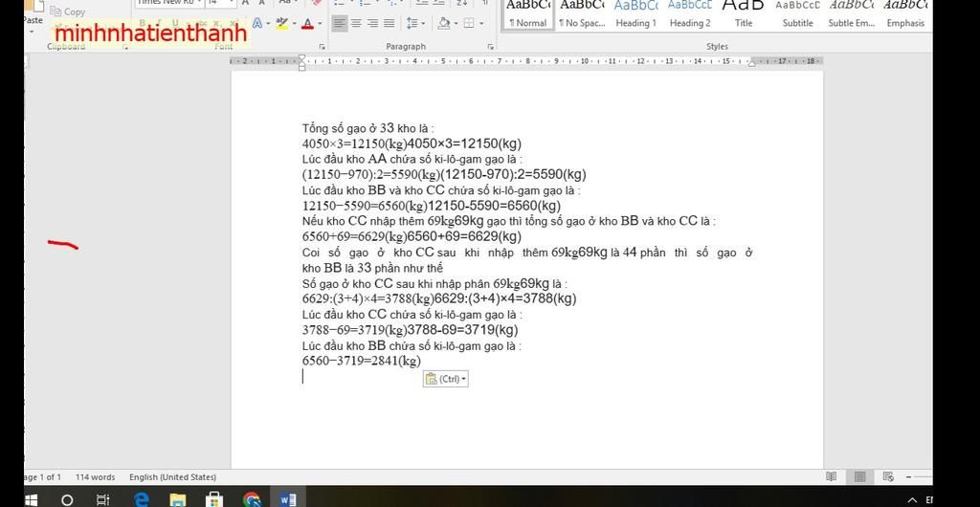The height and width of the screenshot is (507, 980).
Task: Show hidden system tray icons
Action: (912, 499)
